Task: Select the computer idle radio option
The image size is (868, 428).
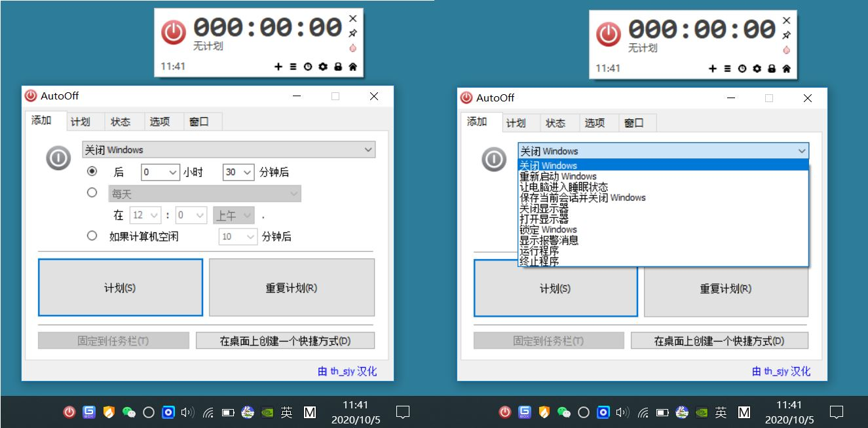Action: [92, 236]
